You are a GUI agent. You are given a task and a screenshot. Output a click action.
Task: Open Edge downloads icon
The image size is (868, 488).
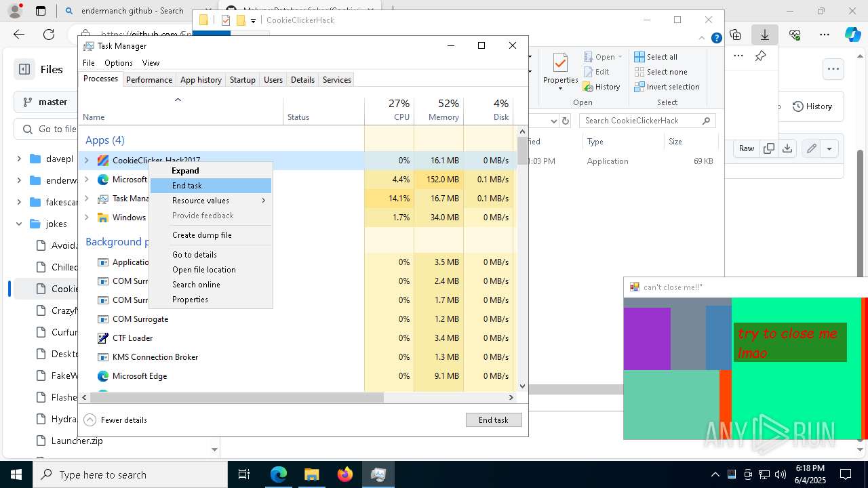(765, 35)
